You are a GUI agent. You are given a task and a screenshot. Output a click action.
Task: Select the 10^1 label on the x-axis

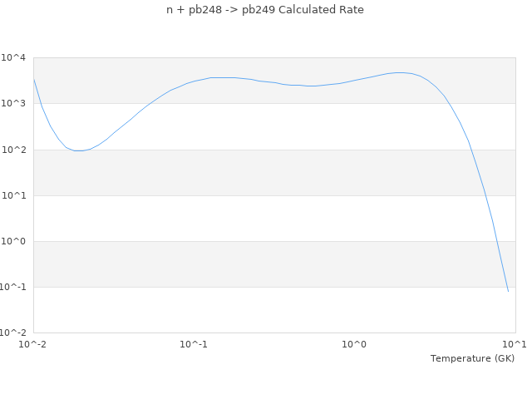point(515,344)
